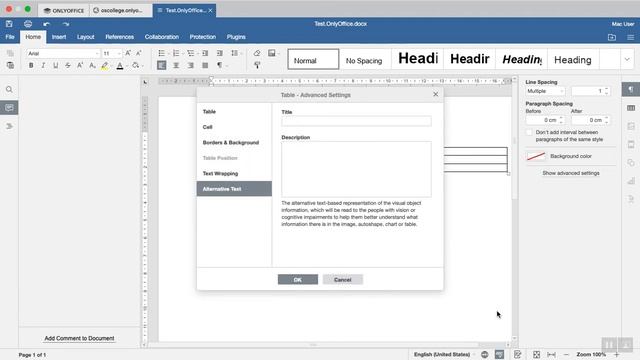Apply superscript formatting
Image resolution: width=640 pixels, height=360 pixels.
80,65
